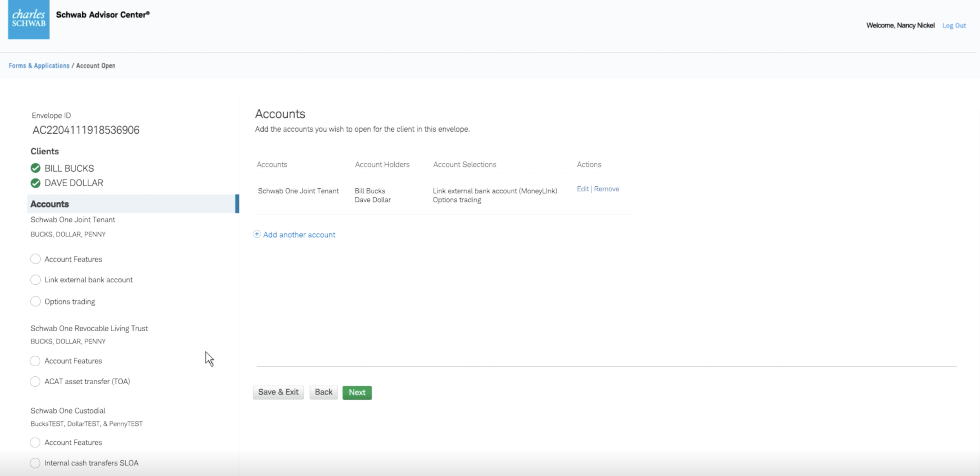Remove the Schwab One Joint Tenant account

pos(606,189)
